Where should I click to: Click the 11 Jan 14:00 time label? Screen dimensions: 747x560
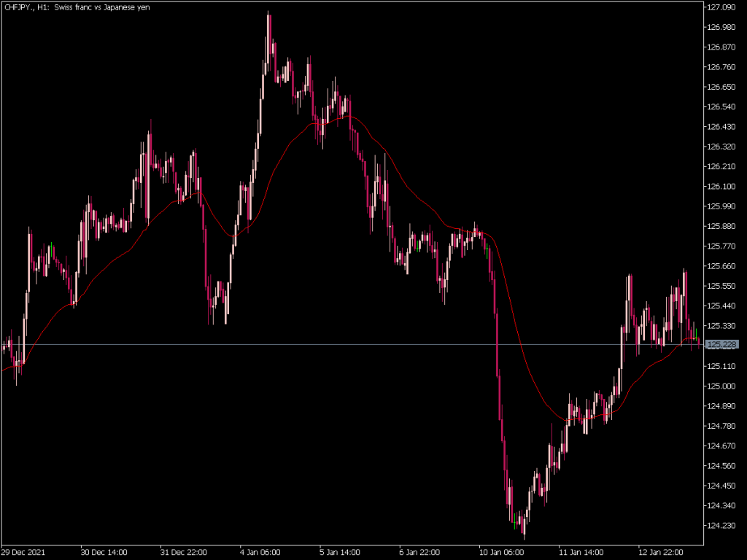tap(581, 552)
